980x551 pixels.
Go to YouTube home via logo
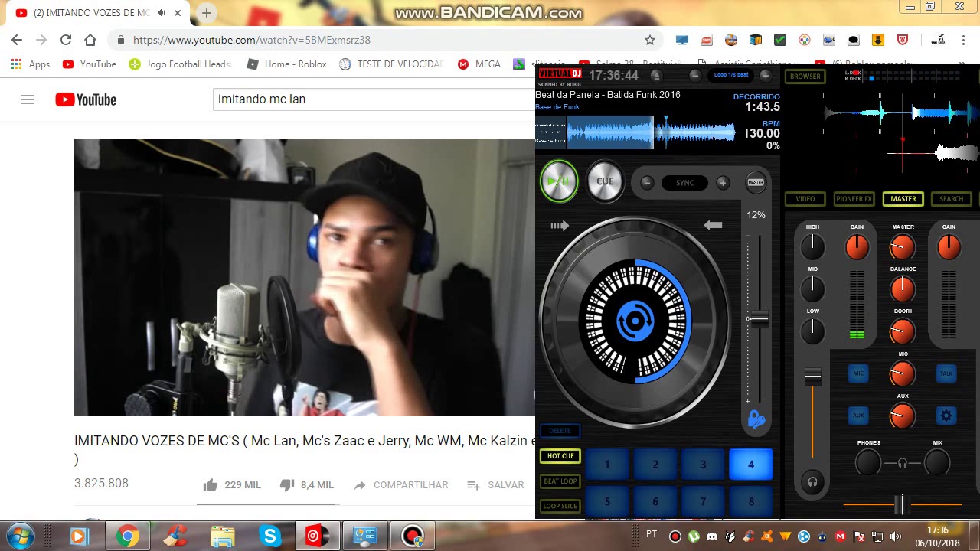pos(86,99)
